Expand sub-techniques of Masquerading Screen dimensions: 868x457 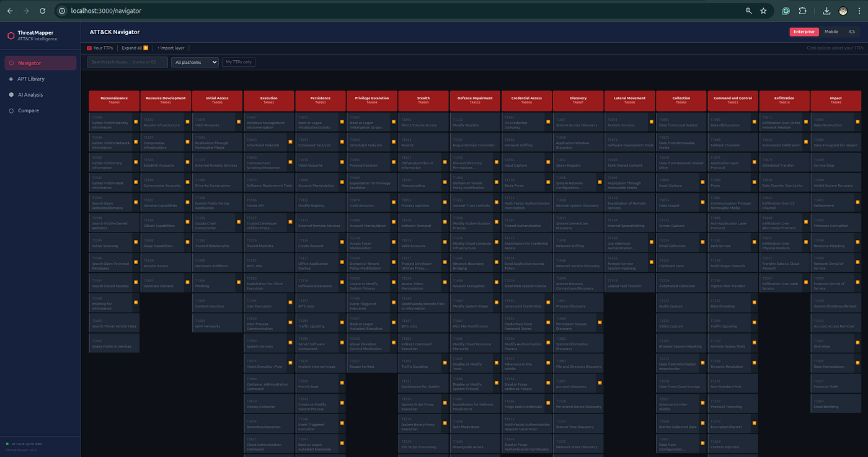446,182
